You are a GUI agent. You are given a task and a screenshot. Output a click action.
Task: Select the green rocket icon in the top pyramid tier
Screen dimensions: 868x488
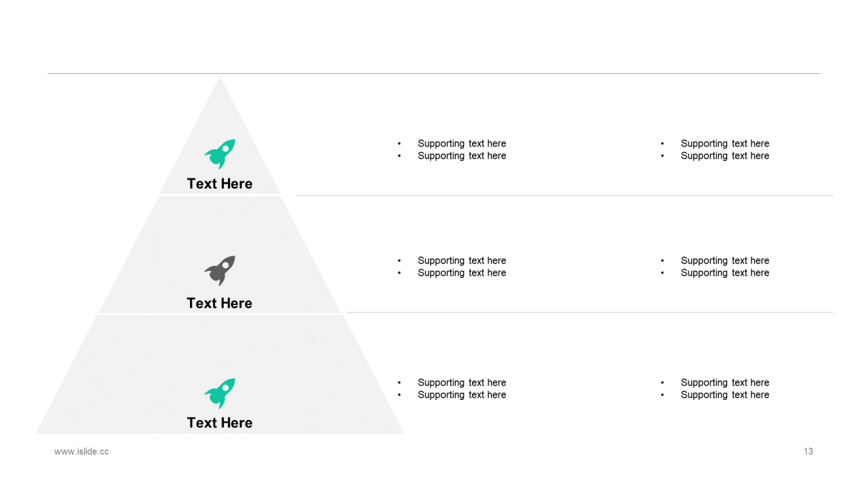(220, 154)
